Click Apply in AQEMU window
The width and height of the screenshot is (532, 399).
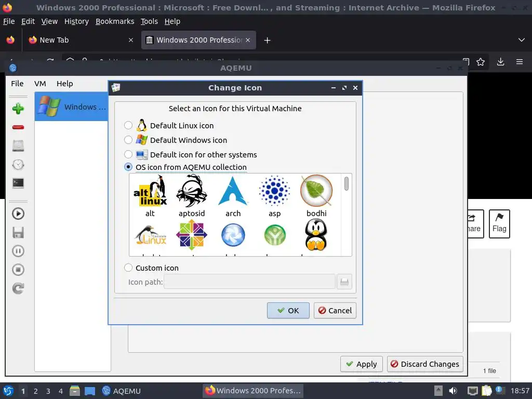pos(362,364)
